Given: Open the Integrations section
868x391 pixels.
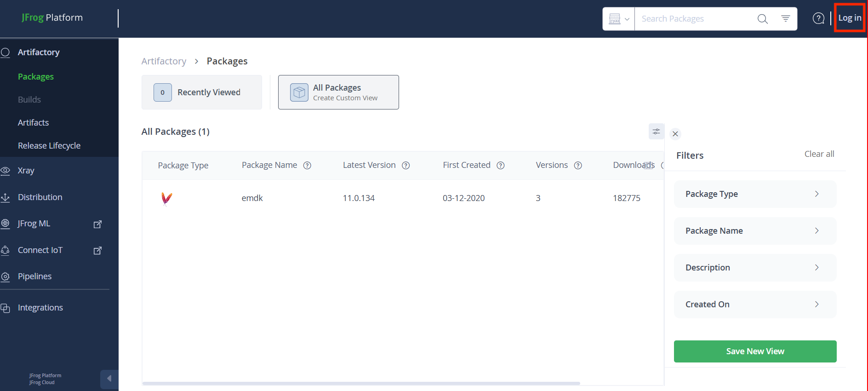Looking at the screenshot, I should (x=40, y=308).
